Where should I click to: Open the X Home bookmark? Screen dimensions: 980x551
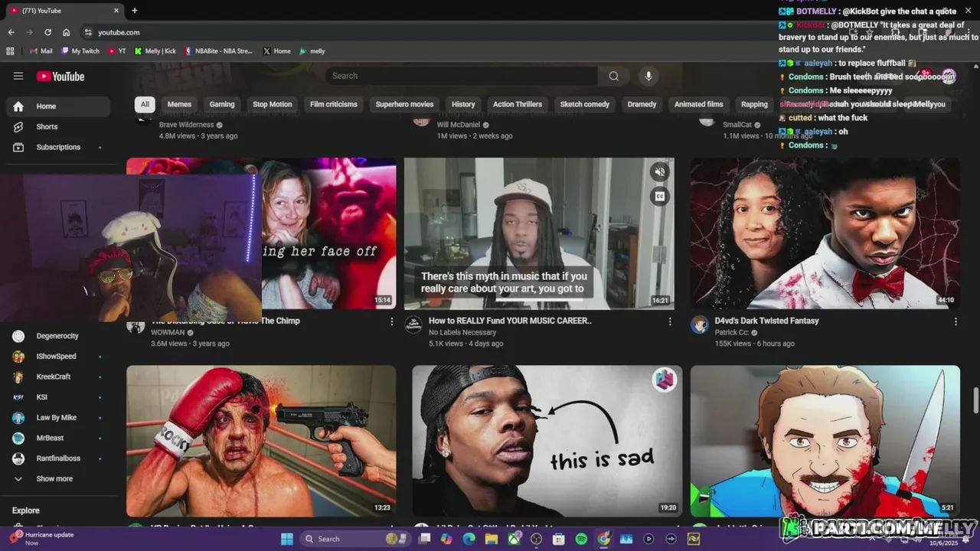click(276, 51)
